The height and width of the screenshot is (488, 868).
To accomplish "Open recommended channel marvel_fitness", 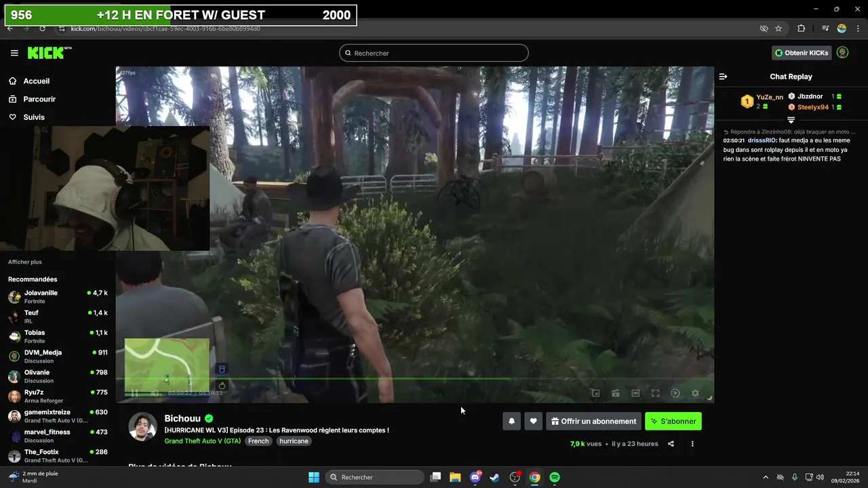I will click(58, 436).
